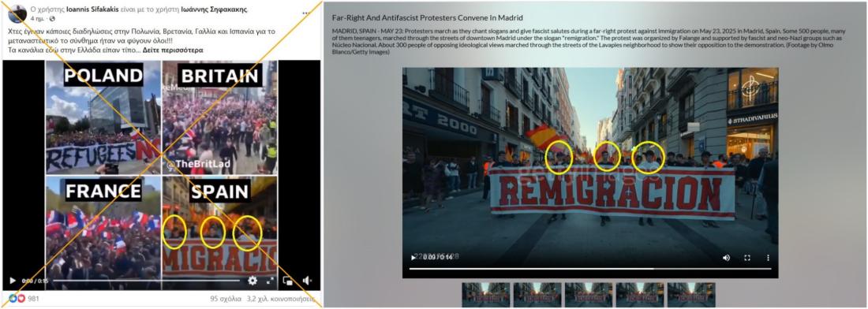Open picture-in-picture for Facebook video
The height and width of the screenshot is (309, 868).
pos(288,281)
